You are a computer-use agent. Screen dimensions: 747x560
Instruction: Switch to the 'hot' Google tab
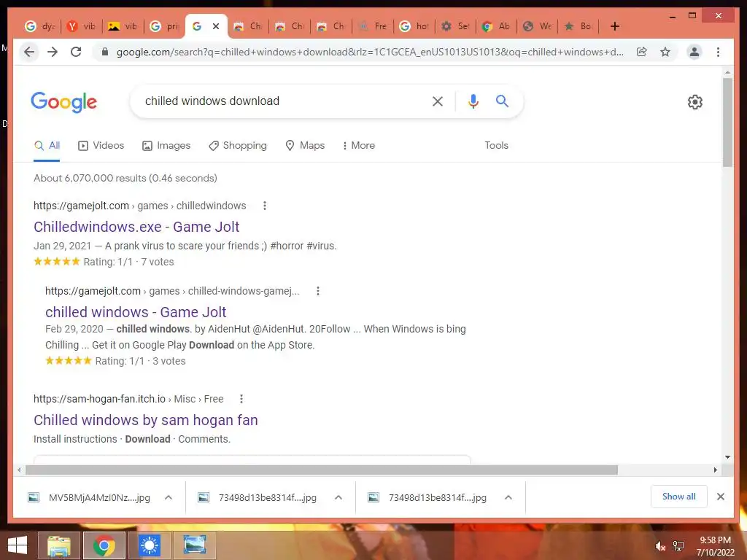click(x=414, y=26)
